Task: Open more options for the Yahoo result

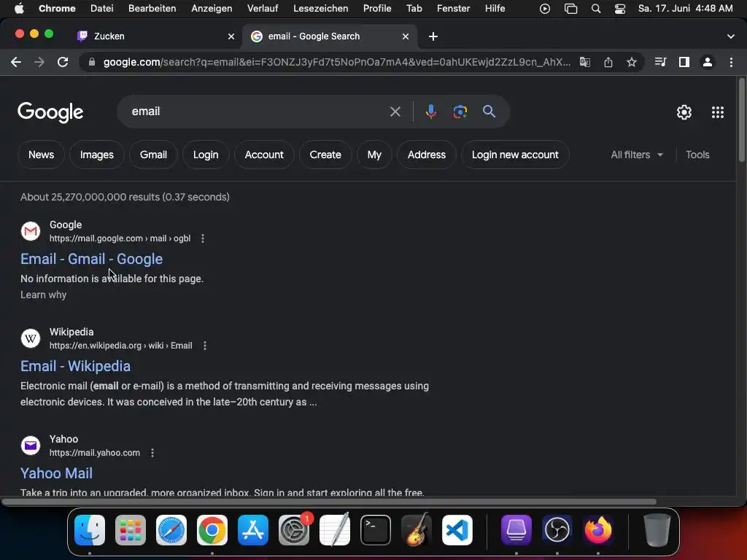Action: (x=152, y=453)
